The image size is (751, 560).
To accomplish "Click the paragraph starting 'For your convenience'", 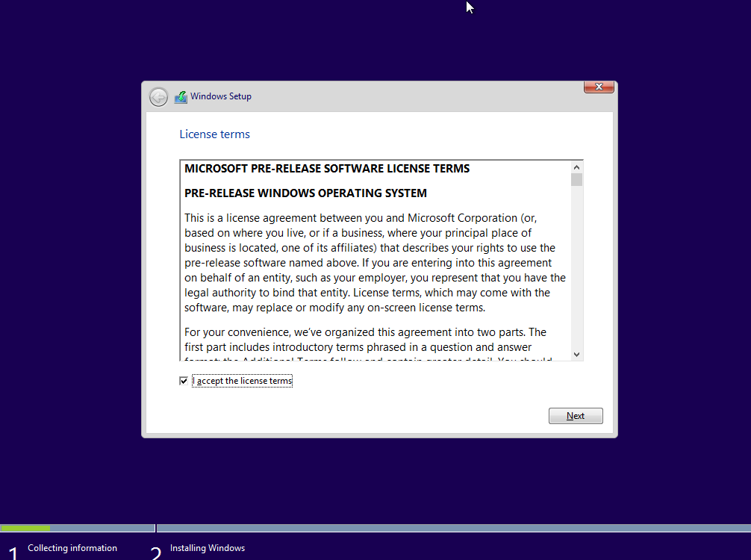I will 366,340.
